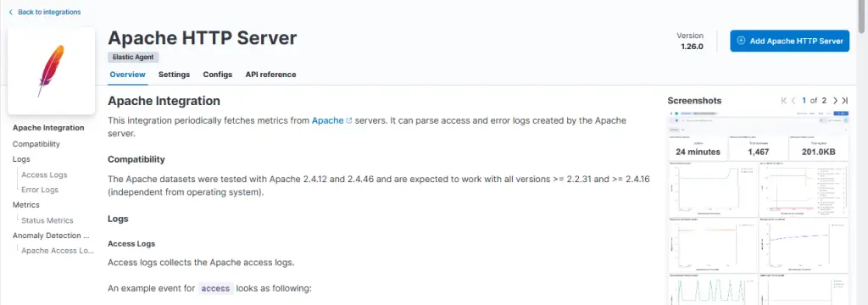Click external link icon beside Apache
Viewport: 868px width, 305px height.
tap(348, 120)
